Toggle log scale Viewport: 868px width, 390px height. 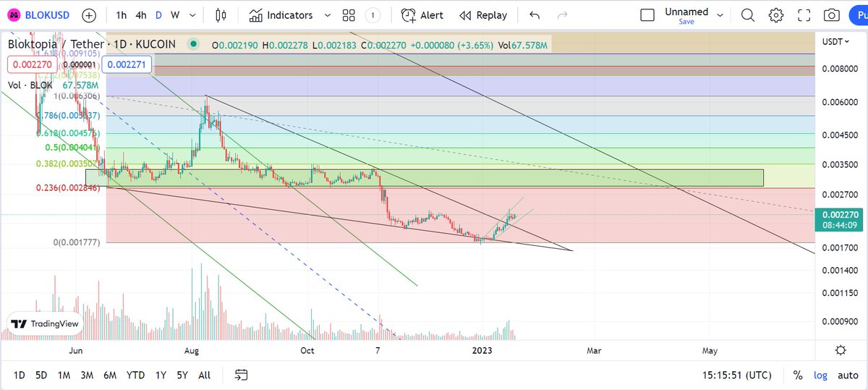coord(820,375)
